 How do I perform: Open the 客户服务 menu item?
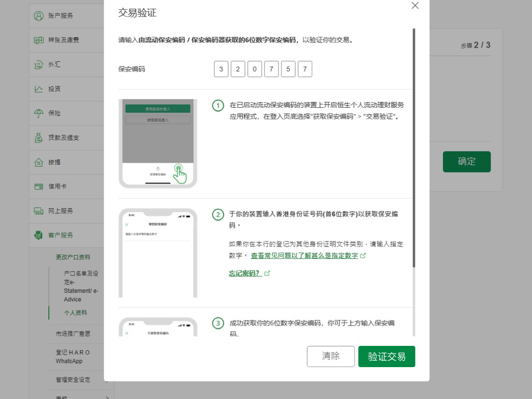click(60, 235)
